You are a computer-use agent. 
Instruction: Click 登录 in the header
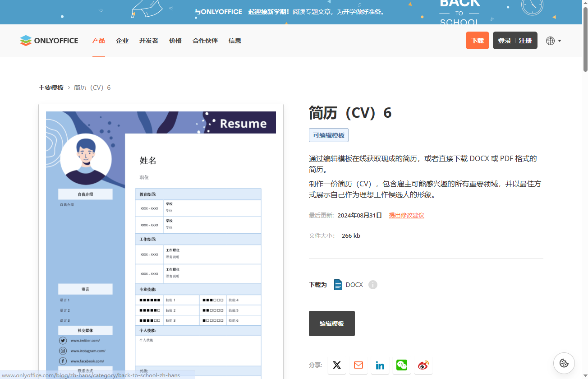504,41
